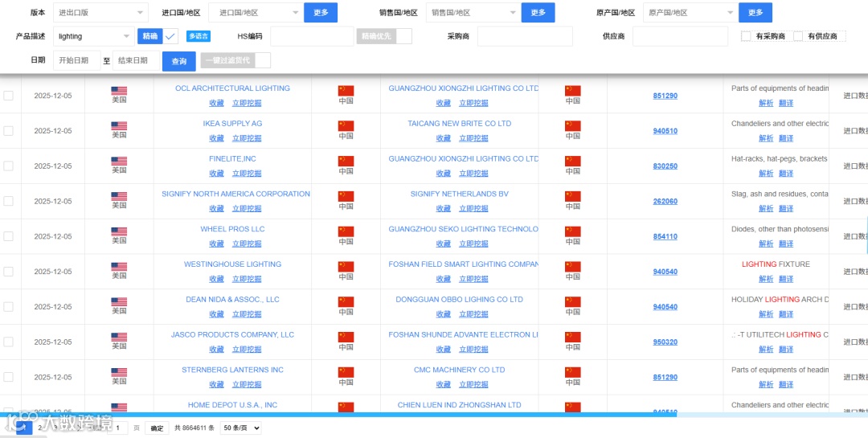Select row checkbox for STERNBERG LANTERNS INC
The image size is (868, 438).
click(x=8, y=377)
